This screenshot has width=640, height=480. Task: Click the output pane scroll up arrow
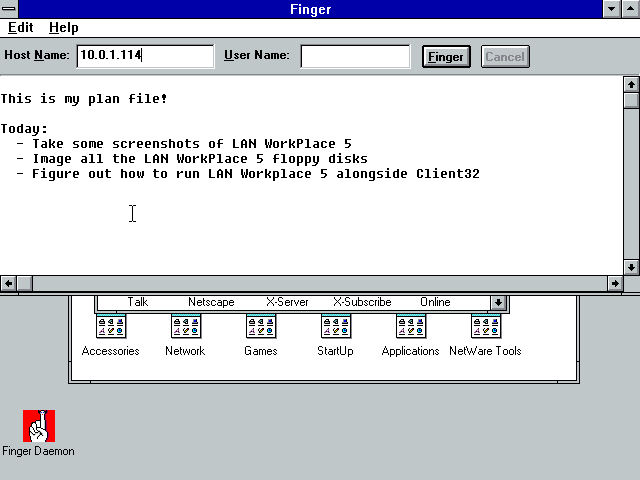(631, 84)
